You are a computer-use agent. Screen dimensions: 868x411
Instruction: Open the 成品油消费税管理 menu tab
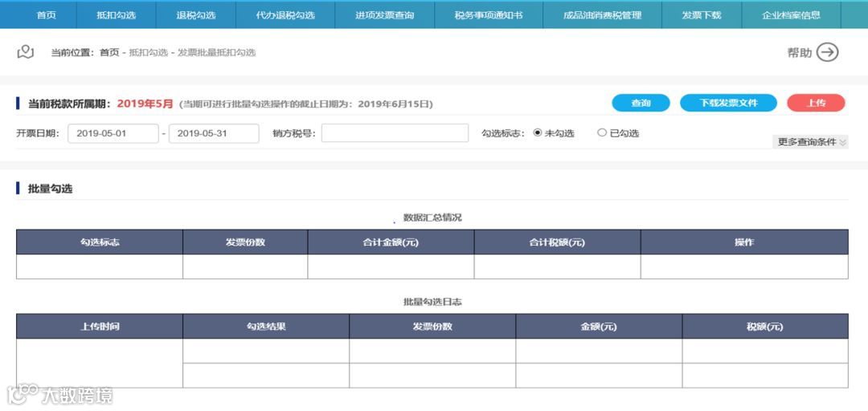602,15
